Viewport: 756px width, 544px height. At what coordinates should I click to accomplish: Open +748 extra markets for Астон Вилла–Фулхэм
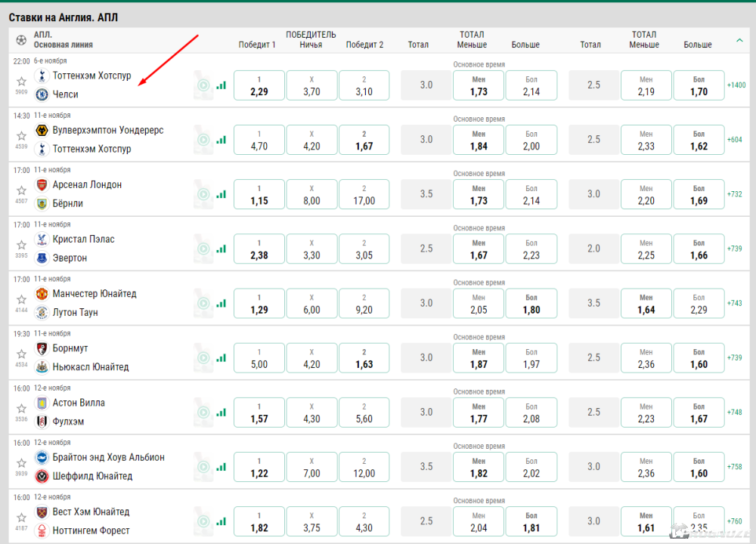click(735, 412)
